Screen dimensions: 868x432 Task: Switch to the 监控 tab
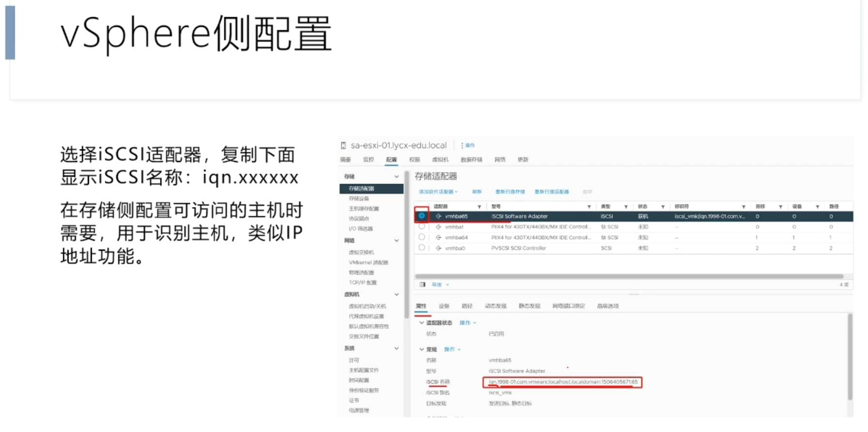pyautogui.click(x=368, y=159)
